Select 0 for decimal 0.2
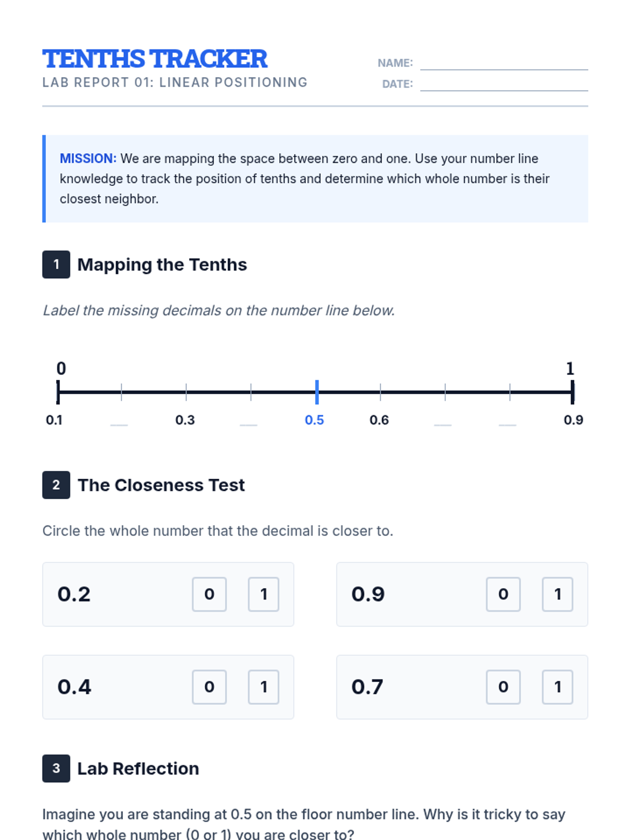630x840 pixels. coord(209,594)
